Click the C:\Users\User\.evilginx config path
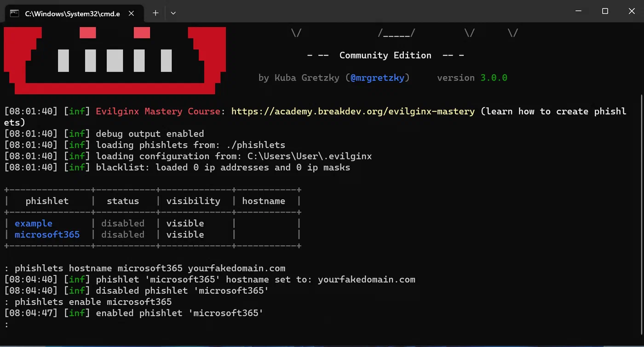Image resolution: width=644 pixels, height=347 pixels. (310, 156)
